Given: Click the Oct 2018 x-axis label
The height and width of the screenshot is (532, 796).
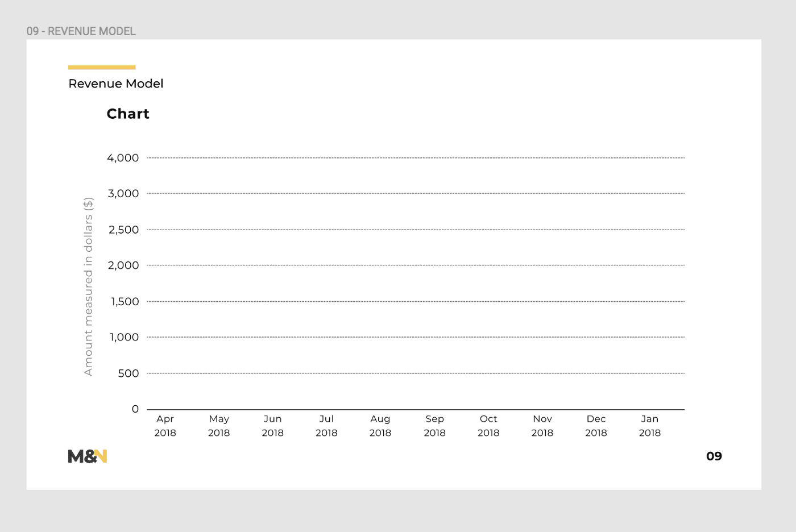Looking at the screenshot, I should pyautogui.click(x=488, y=426).
